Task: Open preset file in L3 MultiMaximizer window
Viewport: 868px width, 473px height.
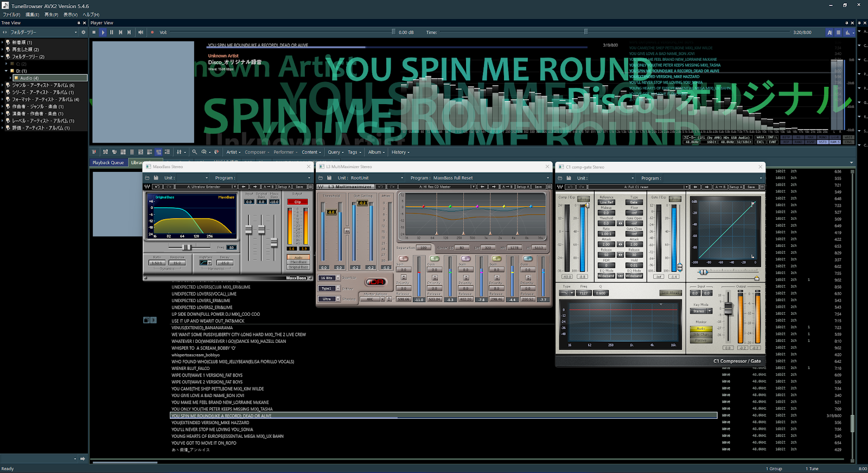Action: coord(321,178)
